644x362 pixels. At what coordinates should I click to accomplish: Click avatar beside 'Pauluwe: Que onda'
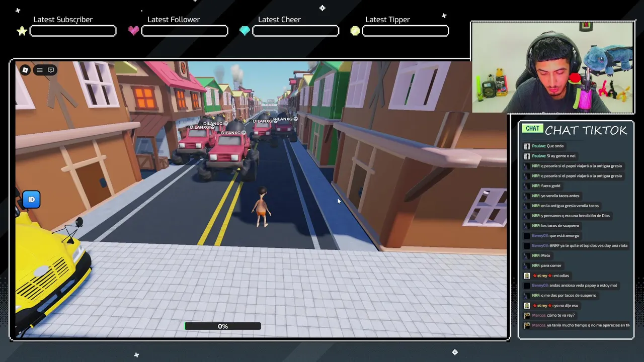tap(527, 146)
